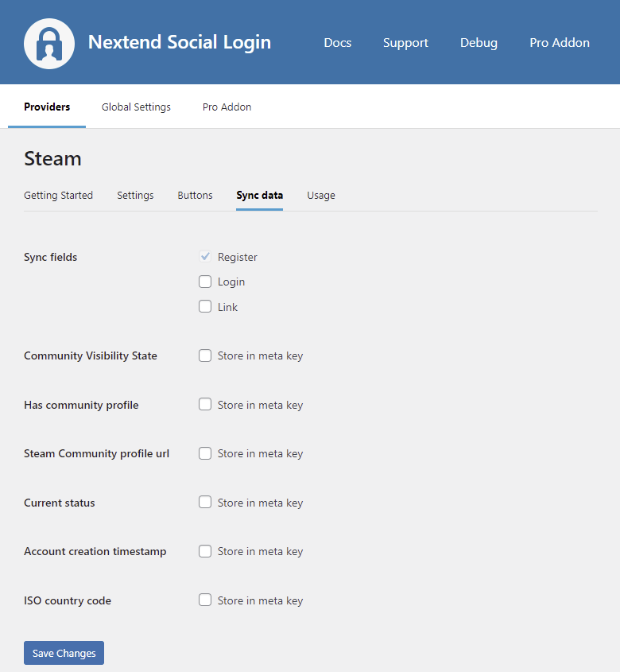Select the Providers tab
The width and height of the screenshot is (620, 672).
(x=47, y=107)
